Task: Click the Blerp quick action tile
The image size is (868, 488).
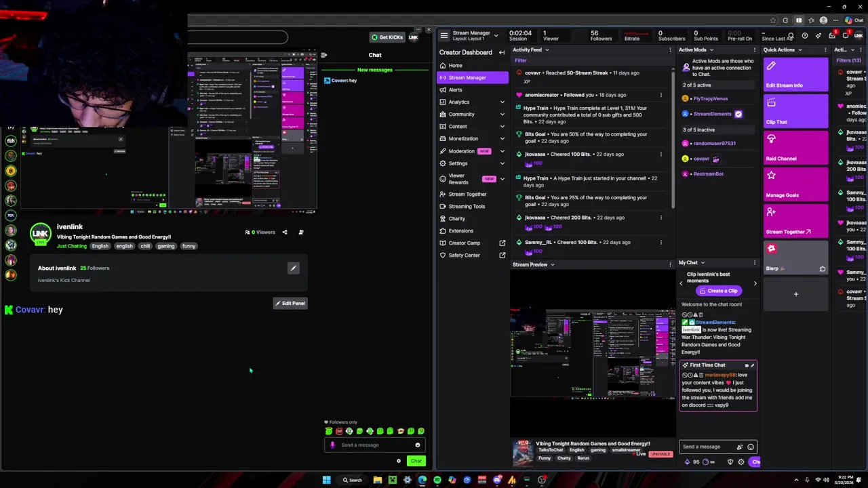Action: [795, 258]
